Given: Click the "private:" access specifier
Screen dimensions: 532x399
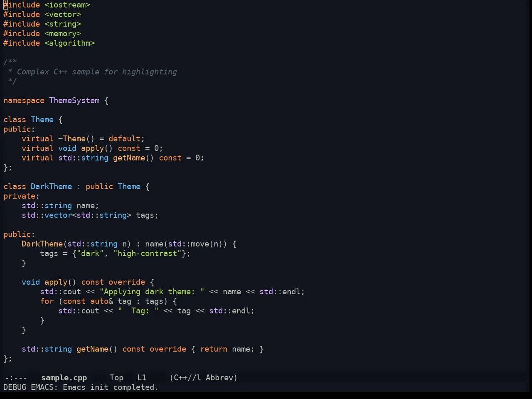Looking at the screenshot, I should click(x=22, y=196).
